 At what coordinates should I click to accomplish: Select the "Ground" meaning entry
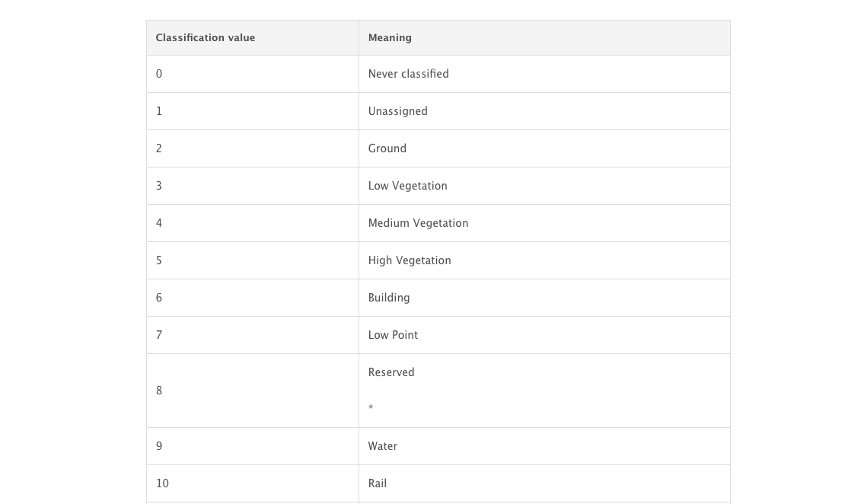coord(387,148)
